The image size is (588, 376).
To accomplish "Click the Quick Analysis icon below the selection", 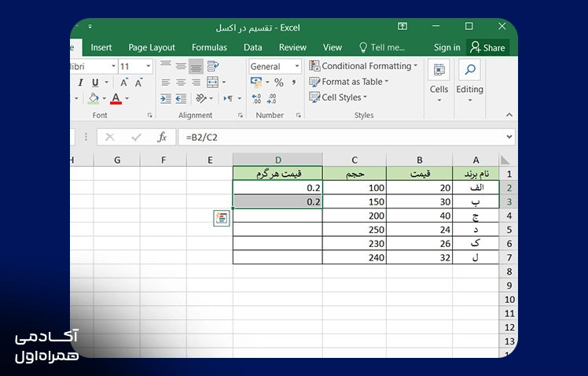I will pos(221,218).
